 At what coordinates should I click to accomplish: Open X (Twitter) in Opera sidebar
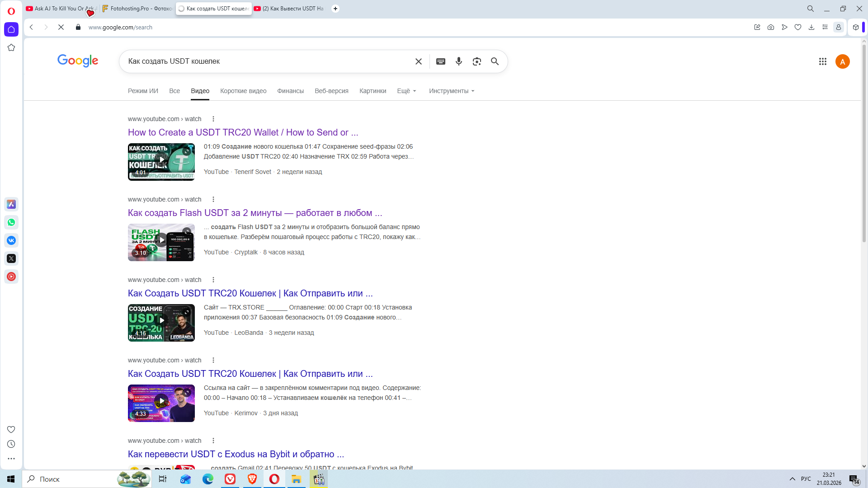11,258
